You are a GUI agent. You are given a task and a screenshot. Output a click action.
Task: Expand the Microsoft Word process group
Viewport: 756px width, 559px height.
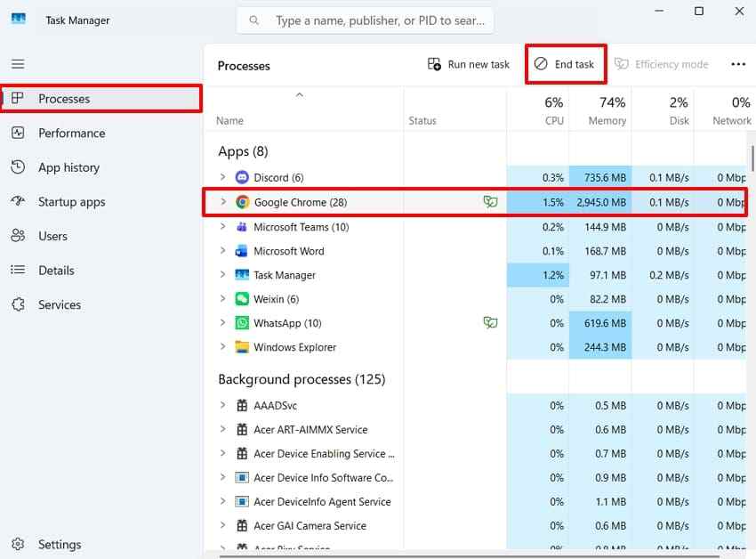222,250
